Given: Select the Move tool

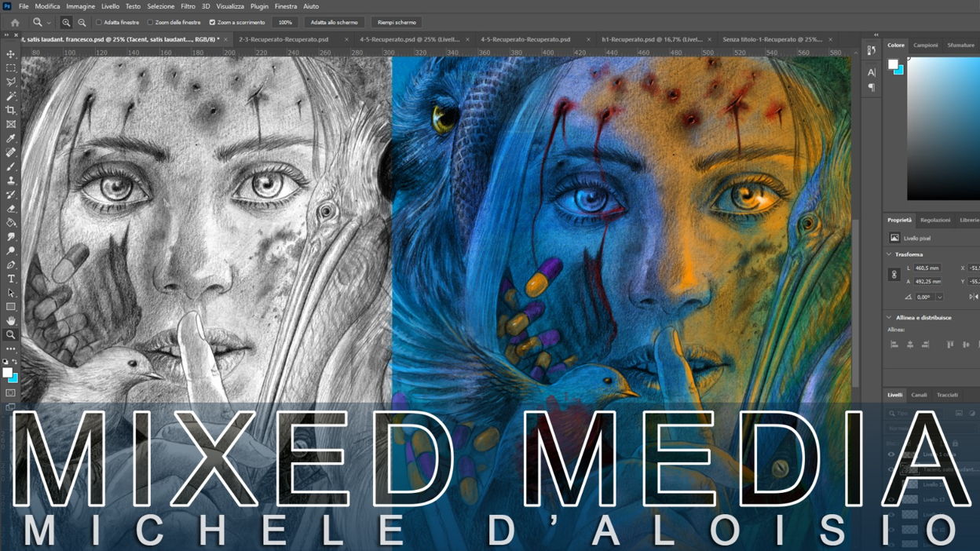Looking at the screenshot, I should click(x=11, y=54).
